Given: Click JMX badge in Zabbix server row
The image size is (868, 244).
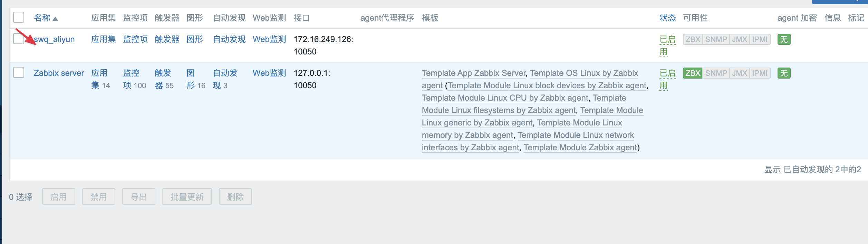Looking at the screenshot, I should (739, 73).
